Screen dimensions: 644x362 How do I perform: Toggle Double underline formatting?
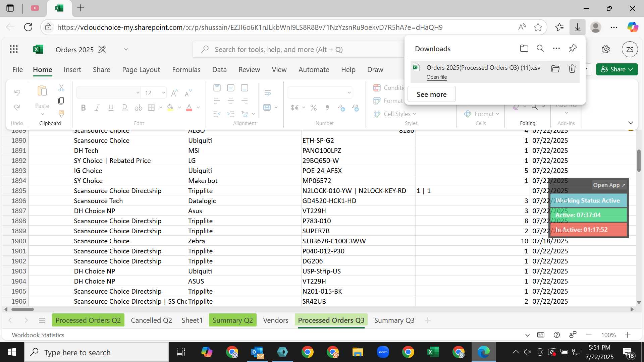[x=125, y=108]
